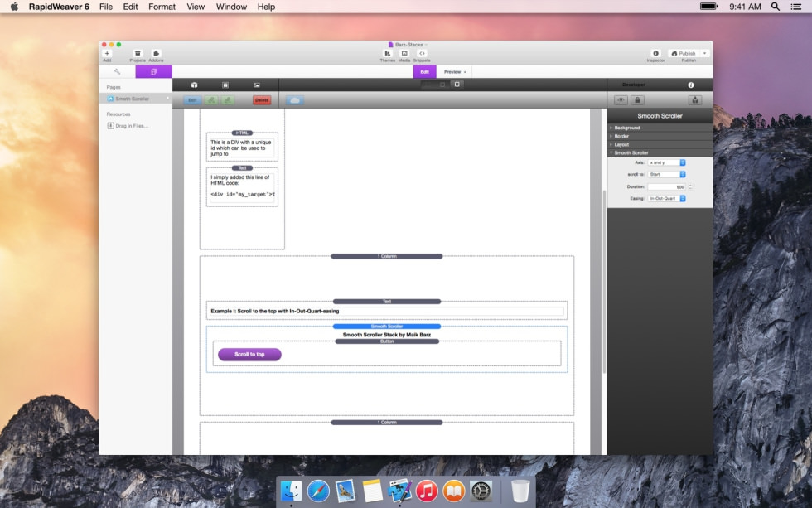812x508 pixels.
Task: Select the Smooth Scroller page in sidebar
Action: (136, 99)
